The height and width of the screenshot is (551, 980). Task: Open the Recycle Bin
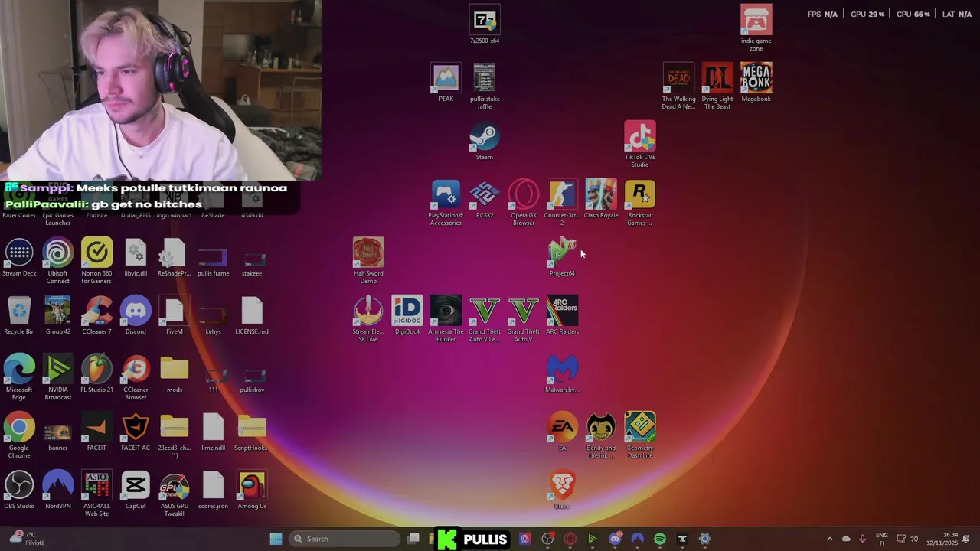tap(19, 316)
